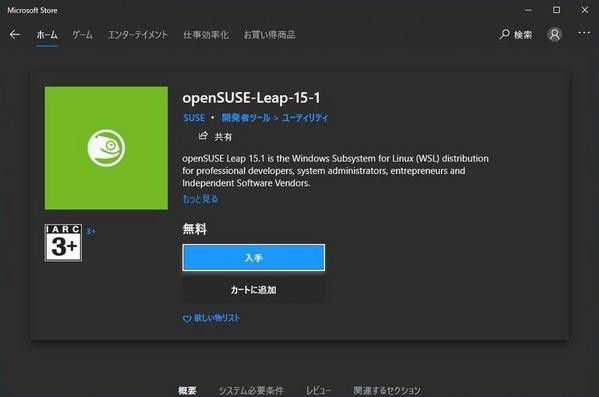Switch to the ゲーム tab
The height and width of the screenshot is (397, 599).
83,35
